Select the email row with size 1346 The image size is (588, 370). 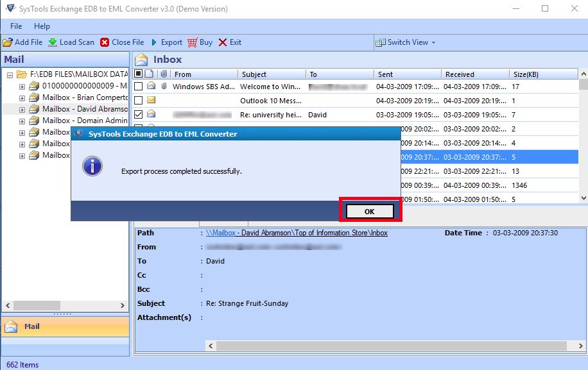click(x=489, y=185)
